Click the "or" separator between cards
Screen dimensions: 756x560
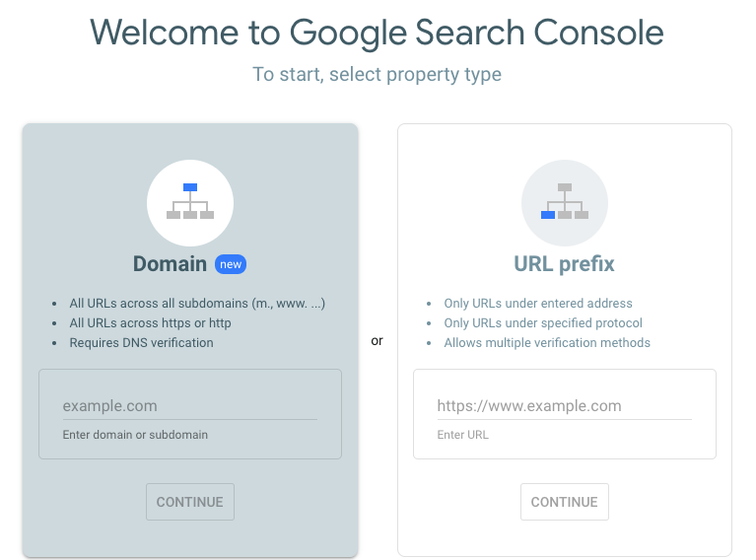pos(377,341)
